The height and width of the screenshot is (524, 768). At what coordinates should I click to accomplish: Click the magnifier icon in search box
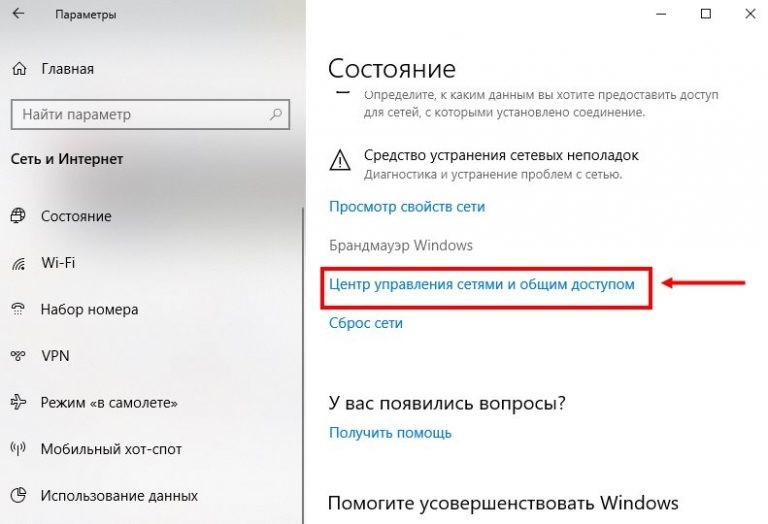coord(276,115)
